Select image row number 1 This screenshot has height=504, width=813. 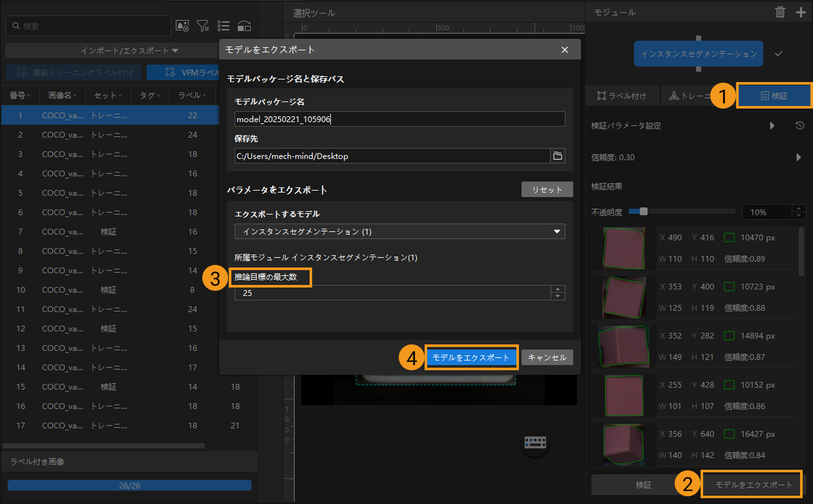click(110, 115)
